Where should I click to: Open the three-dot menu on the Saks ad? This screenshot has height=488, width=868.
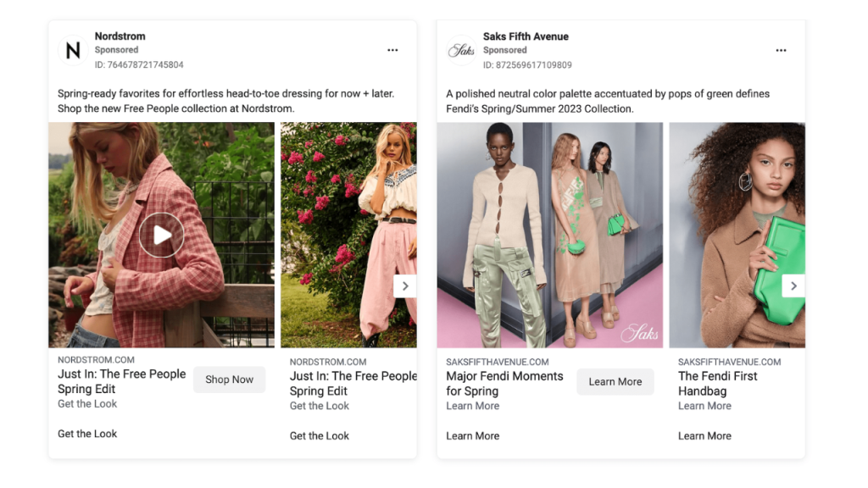point(781,50)
